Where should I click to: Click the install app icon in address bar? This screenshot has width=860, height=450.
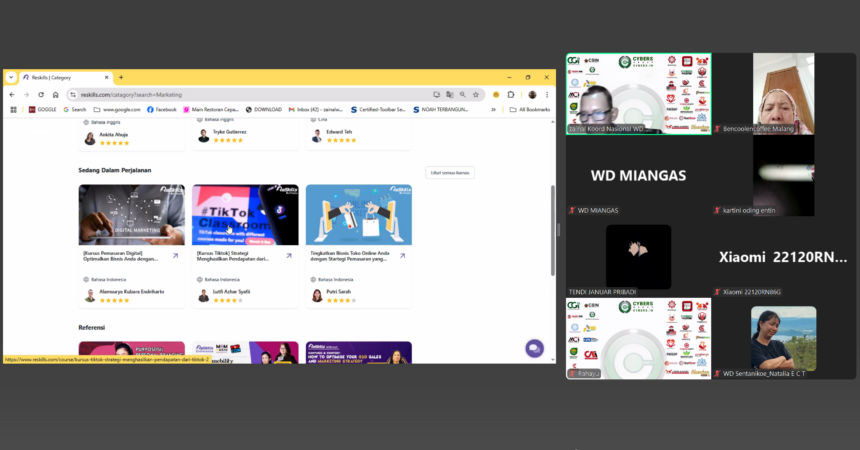(437, 94)
